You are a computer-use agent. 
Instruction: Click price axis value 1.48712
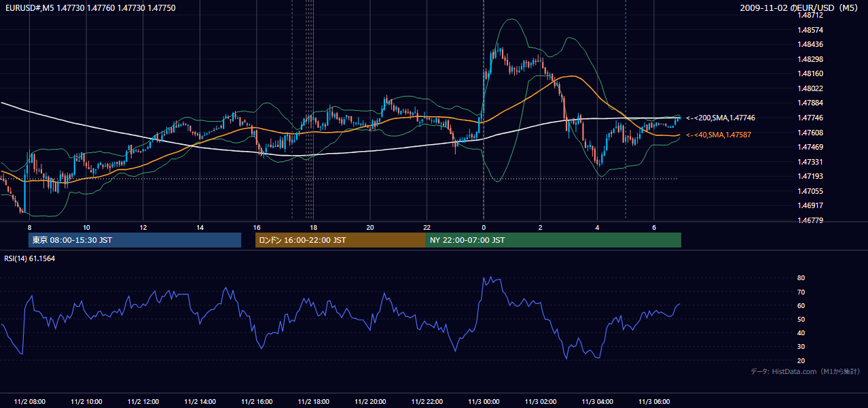pyautogui.click(x=810, y=15)
